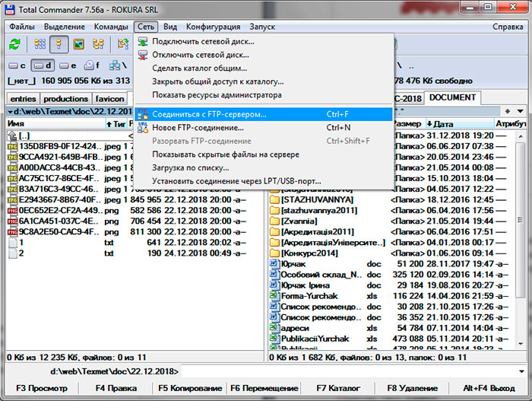This screenshot has height=401, width=532.
Task: Click the Disconnect network drive menu icon
Action: [x=143, y=55]
